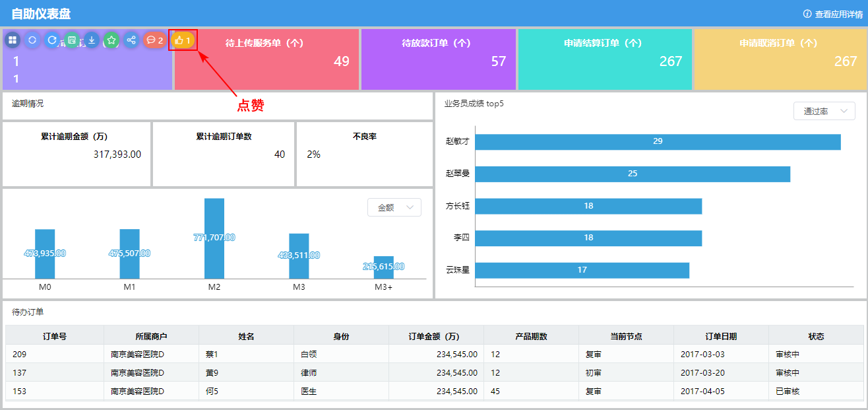
Task: Click the 待办订单 section title
Action: coord(28,312)
